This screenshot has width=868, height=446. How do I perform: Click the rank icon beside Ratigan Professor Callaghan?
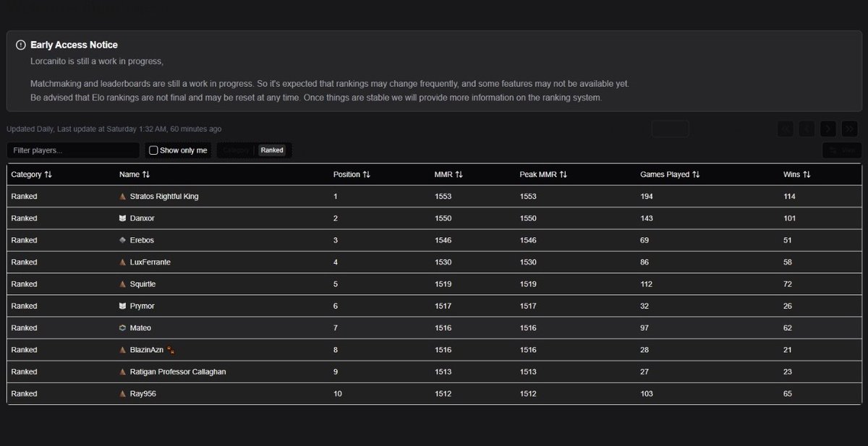(x=123, y=372)
